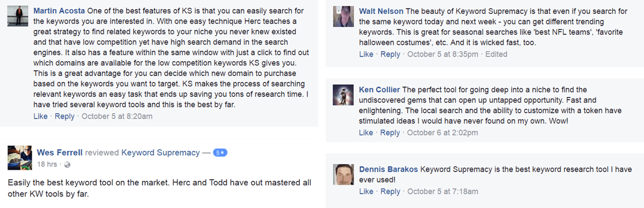Viewport: 644px width, 208px height.
Task: Click the Edited label on Walt's comment
Action: click(496, 54)
